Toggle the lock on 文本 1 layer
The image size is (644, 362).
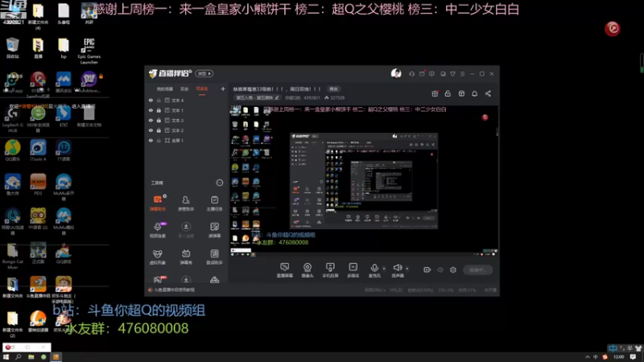tap(159, 110)
